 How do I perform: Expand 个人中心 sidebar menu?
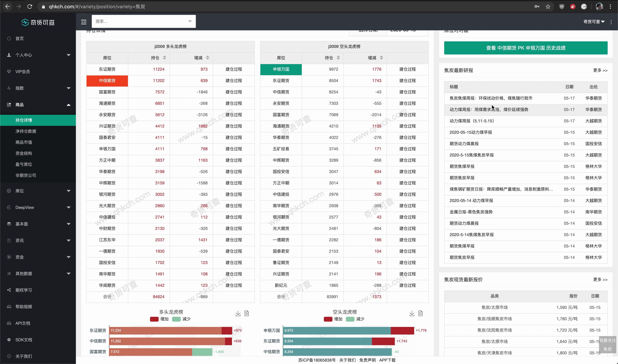tap(38, 55)
